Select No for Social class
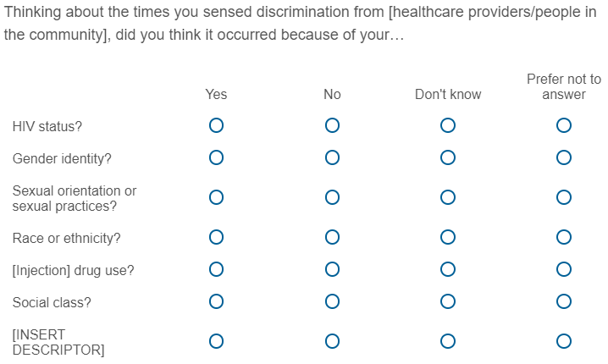 (x=332, y=301)
